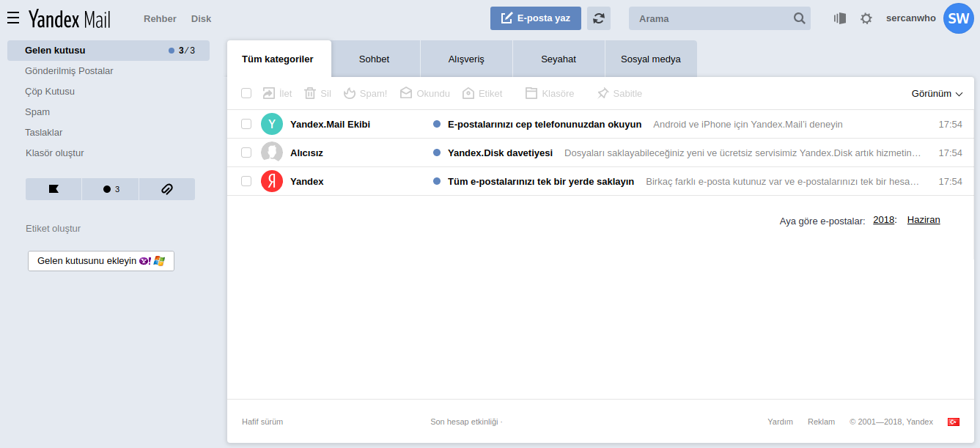Filter unread messages with dot 3 button
Viewport: 980px width, 448px height.
[110, 189]
